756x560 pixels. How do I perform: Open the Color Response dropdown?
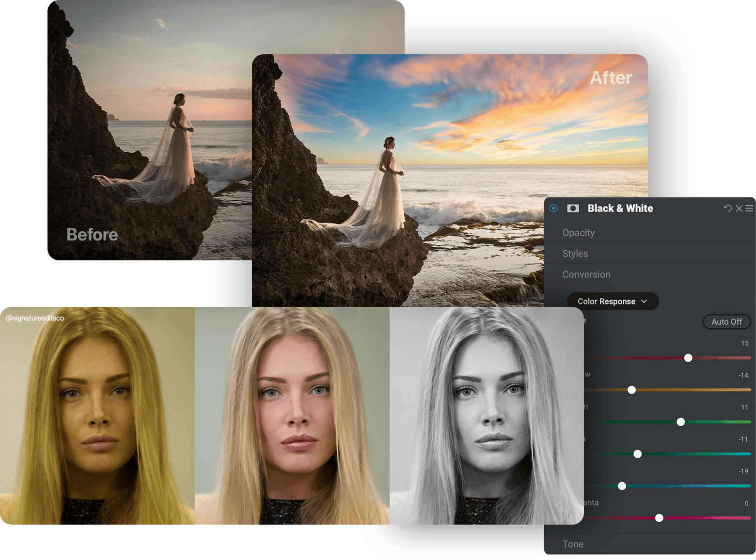click(612, 301)
